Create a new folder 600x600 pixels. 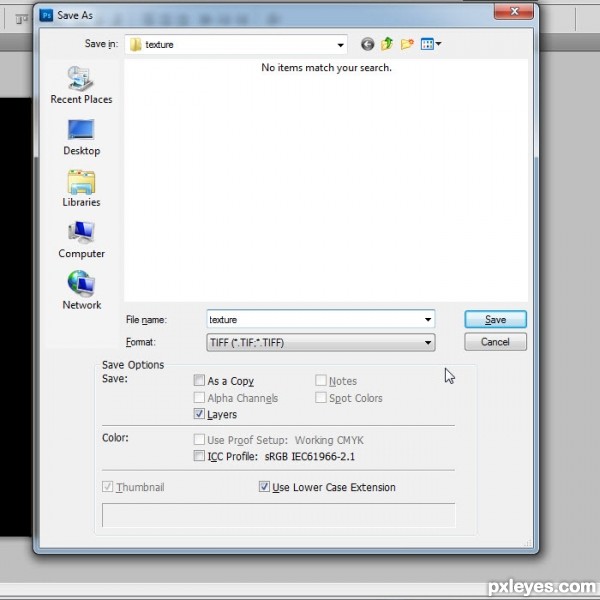407,44
